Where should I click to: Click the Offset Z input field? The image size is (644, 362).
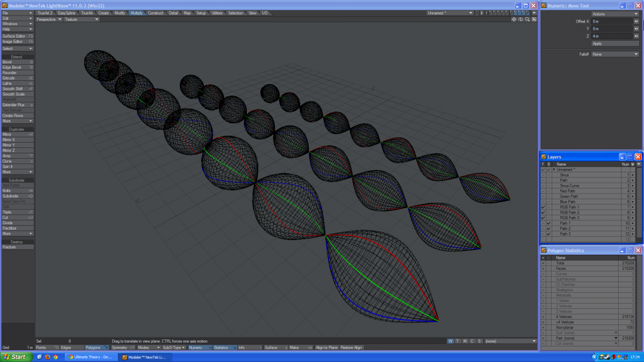coord(611,36)
